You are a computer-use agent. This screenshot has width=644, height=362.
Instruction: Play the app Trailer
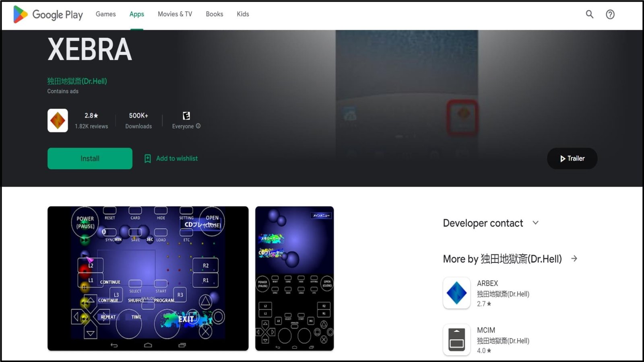tap(572, 158)
